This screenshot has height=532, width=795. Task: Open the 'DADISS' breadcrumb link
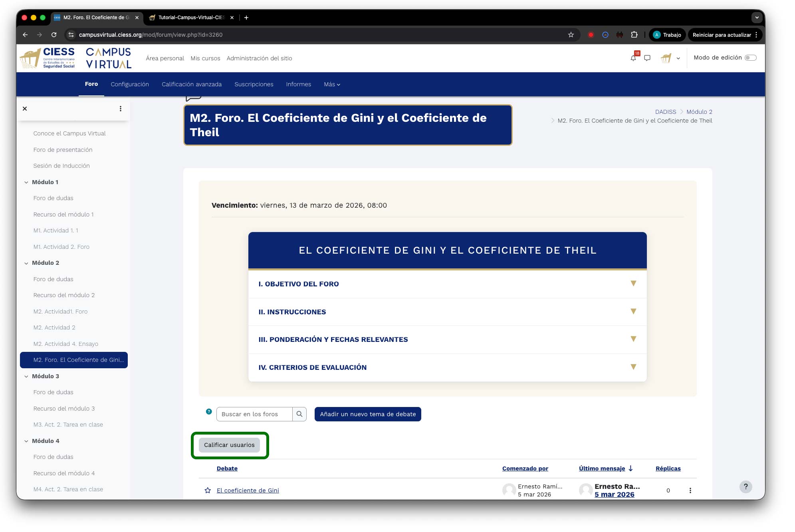(x=666, y=112)
